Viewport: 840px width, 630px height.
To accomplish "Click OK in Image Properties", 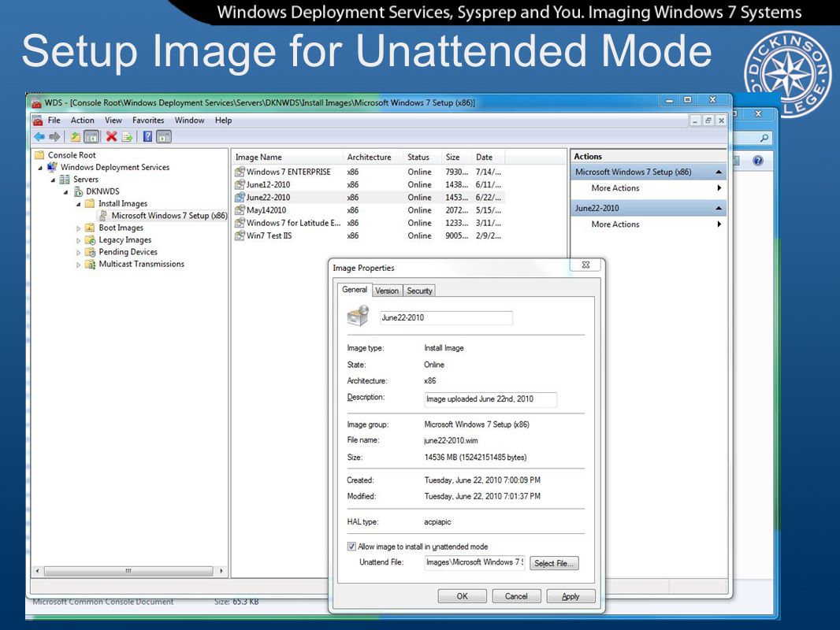I will click(463, 596).
